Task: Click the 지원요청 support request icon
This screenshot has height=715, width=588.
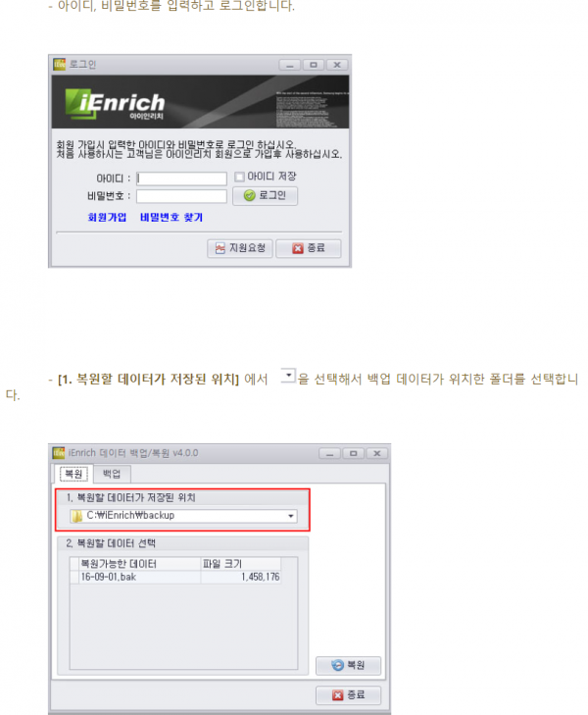Action: (x=220, y=248)
